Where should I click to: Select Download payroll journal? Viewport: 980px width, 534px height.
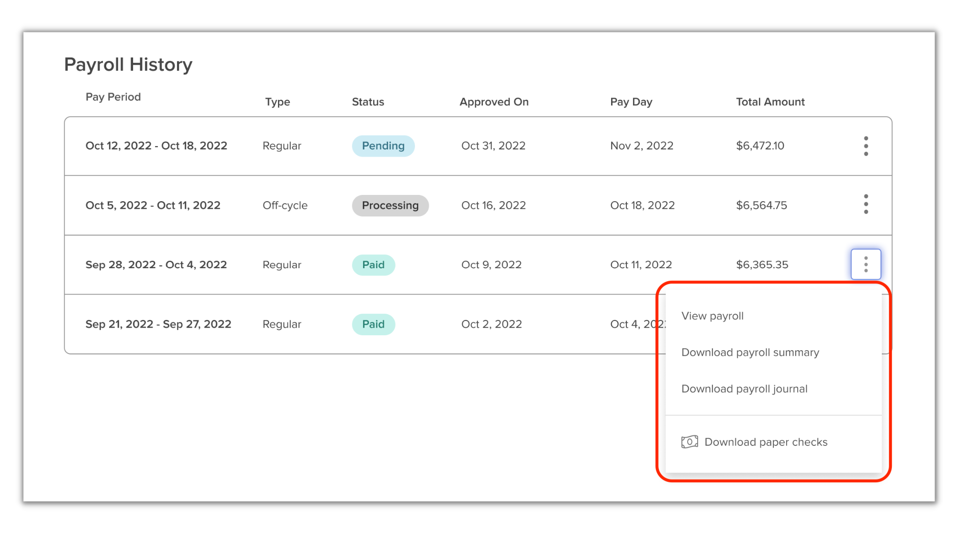click(745, 388)
